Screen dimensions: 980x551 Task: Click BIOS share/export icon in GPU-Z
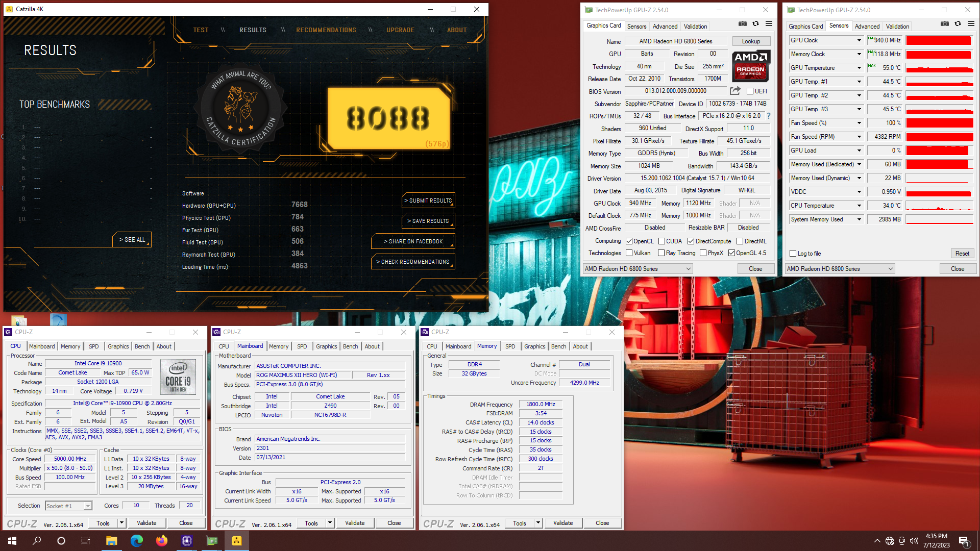click(735, 91)
